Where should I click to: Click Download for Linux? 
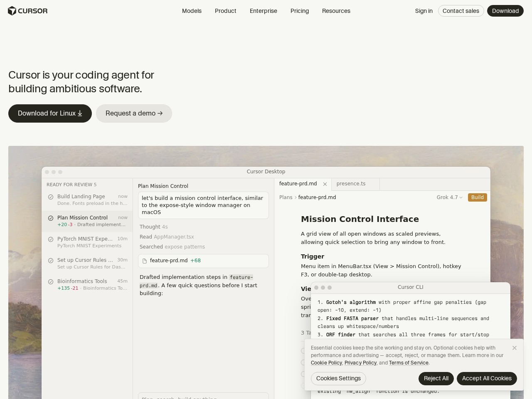50,113
